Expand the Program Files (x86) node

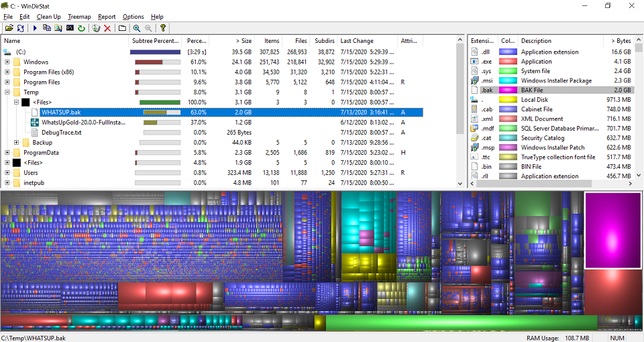tap(7, 72)
